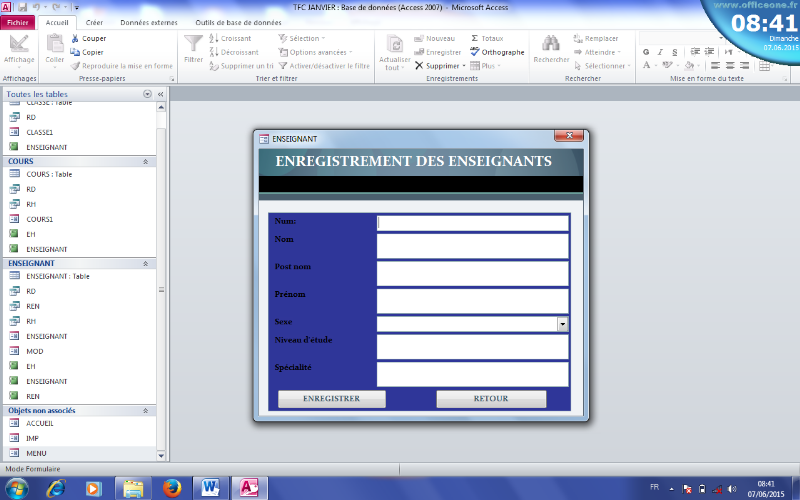The image size is (800, 500).
Task: Collapse the navigation pane with double chevron
Action: coord(161,94)
